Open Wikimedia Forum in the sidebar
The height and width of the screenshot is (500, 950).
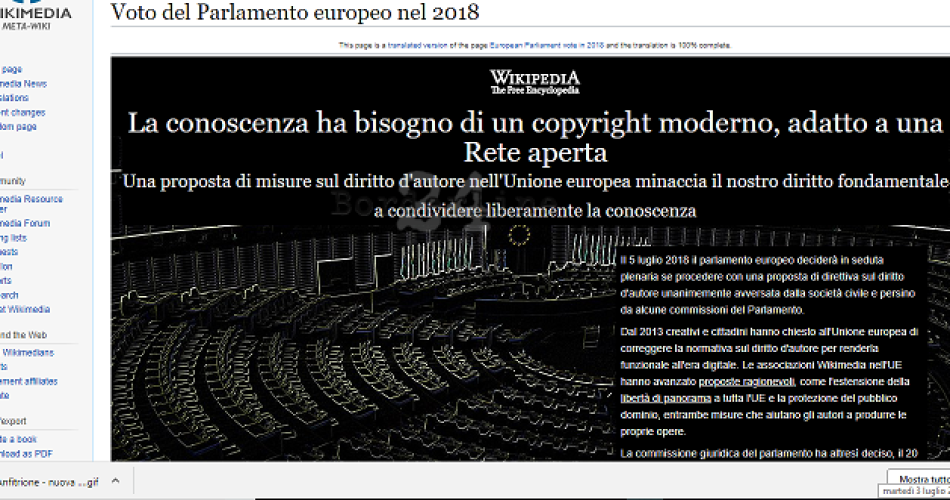point(27,223)
